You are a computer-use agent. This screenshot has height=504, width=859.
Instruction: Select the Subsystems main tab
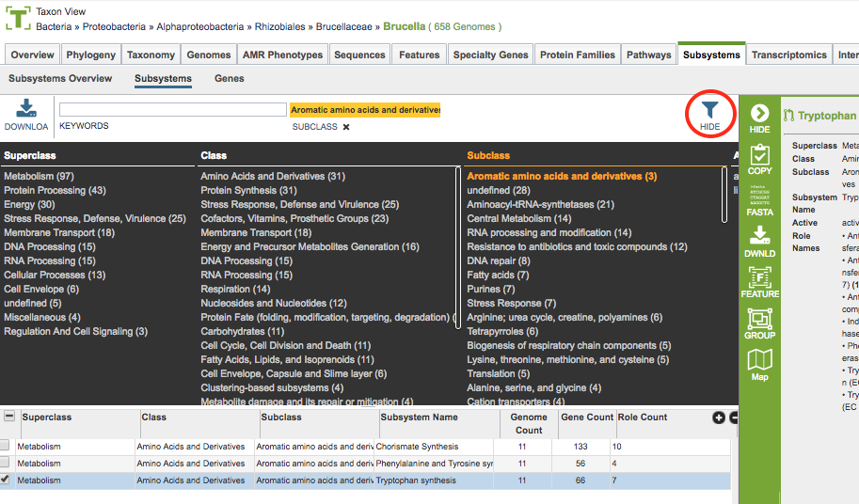click(711, 55)
